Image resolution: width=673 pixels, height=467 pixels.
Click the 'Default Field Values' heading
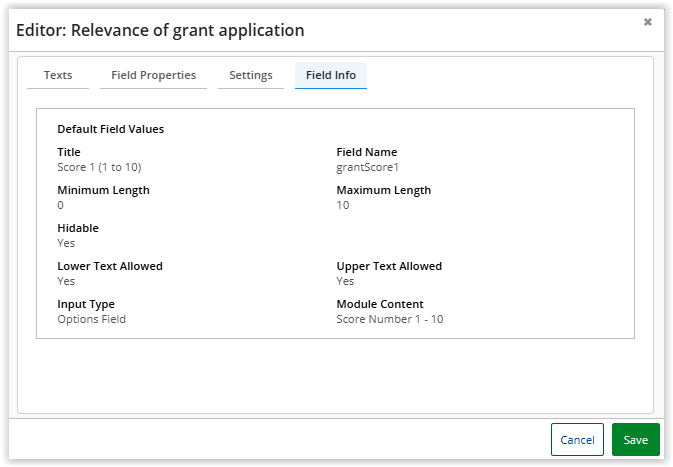111,129
